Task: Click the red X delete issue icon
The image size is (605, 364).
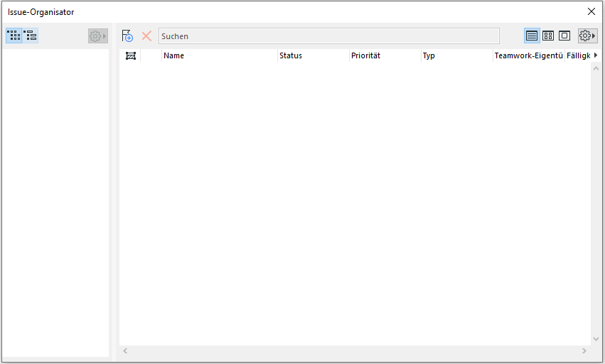Action: [146, 36]
